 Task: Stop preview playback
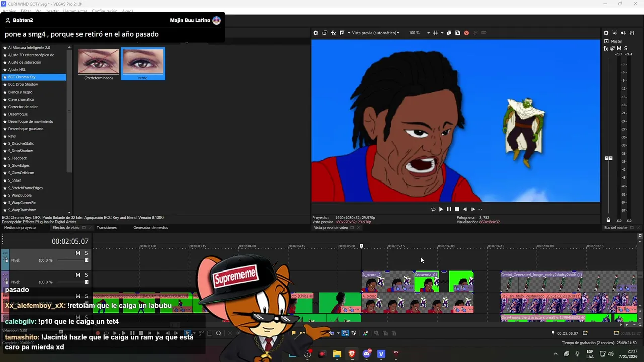(x=457, y=209)
